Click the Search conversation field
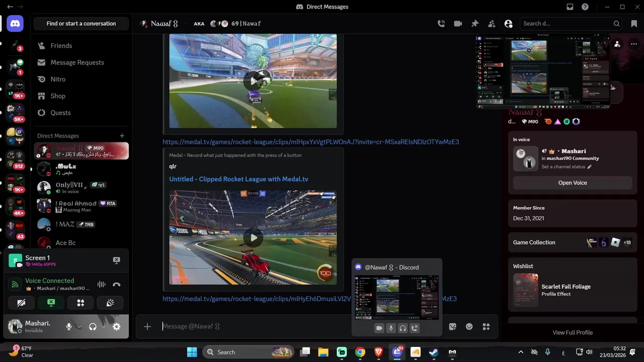 [x=571, y=24]
